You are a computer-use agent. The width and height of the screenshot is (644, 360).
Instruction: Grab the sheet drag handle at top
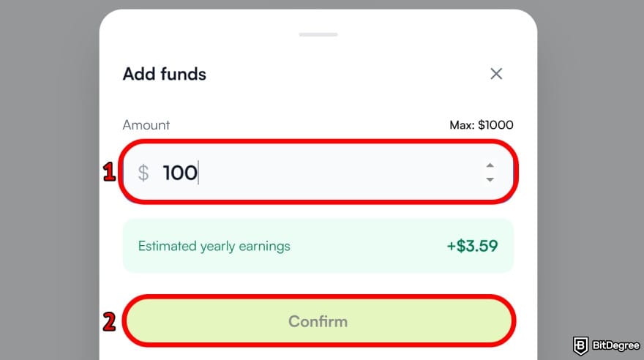pyautogui.click(x=318, y=34)
